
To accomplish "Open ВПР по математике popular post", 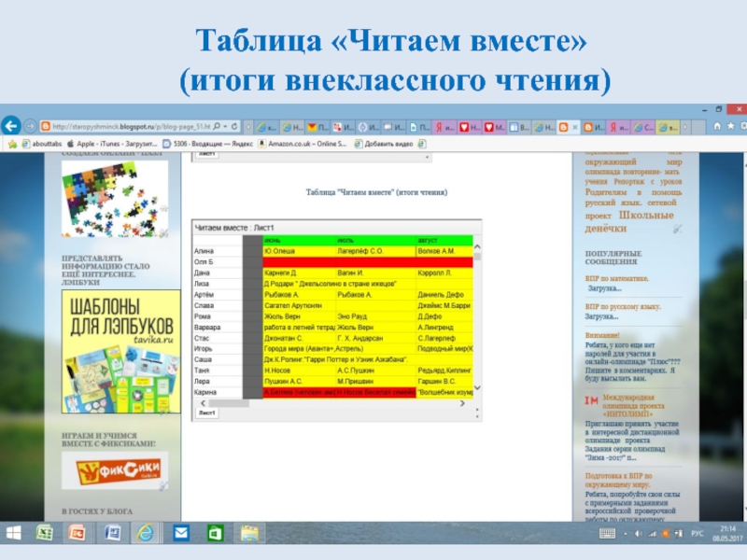I will tap(617, 278).
